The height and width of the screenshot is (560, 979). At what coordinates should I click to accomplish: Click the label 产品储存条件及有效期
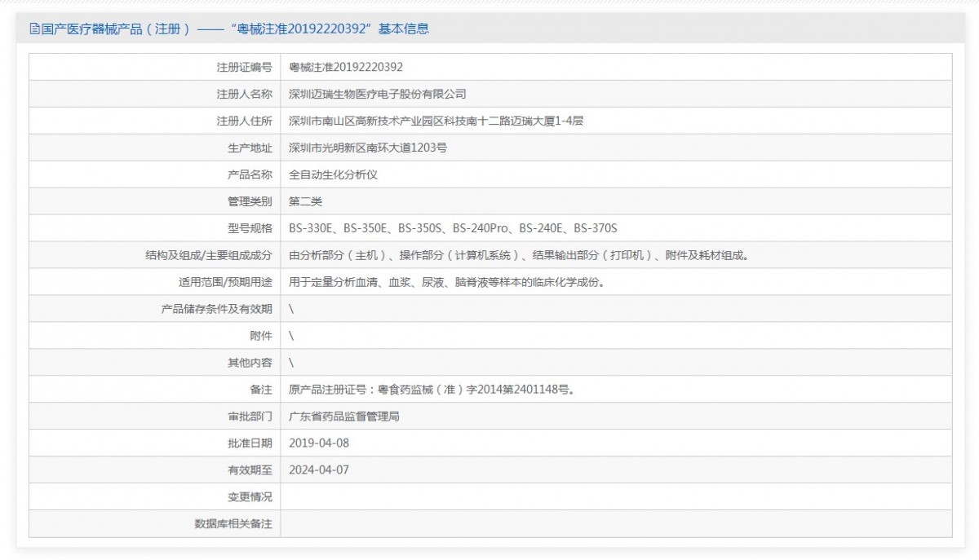click(217, 309)
